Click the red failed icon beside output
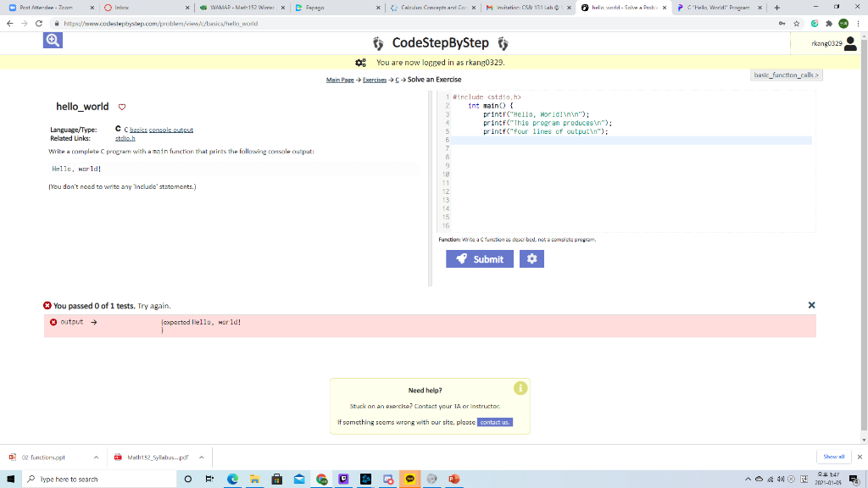The width and height of the screenshot is (868, 488). point(53,322)
